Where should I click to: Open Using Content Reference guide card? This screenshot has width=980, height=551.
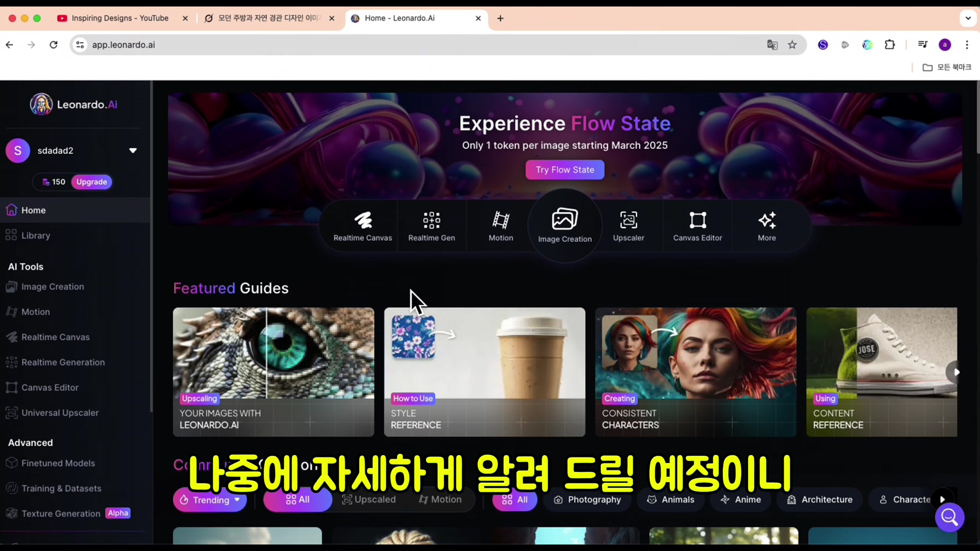pyautogui.click(x=882, y=372)
